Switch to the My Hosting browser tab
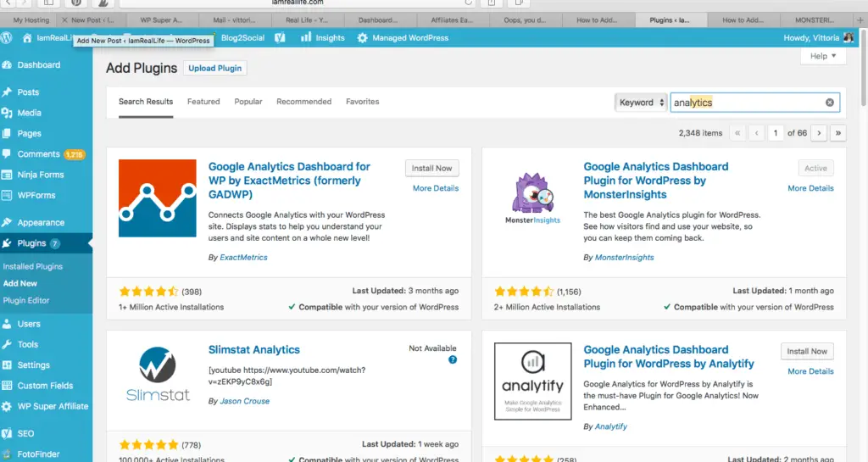This screenshot has width=868, height=462. tap(29, 19)
